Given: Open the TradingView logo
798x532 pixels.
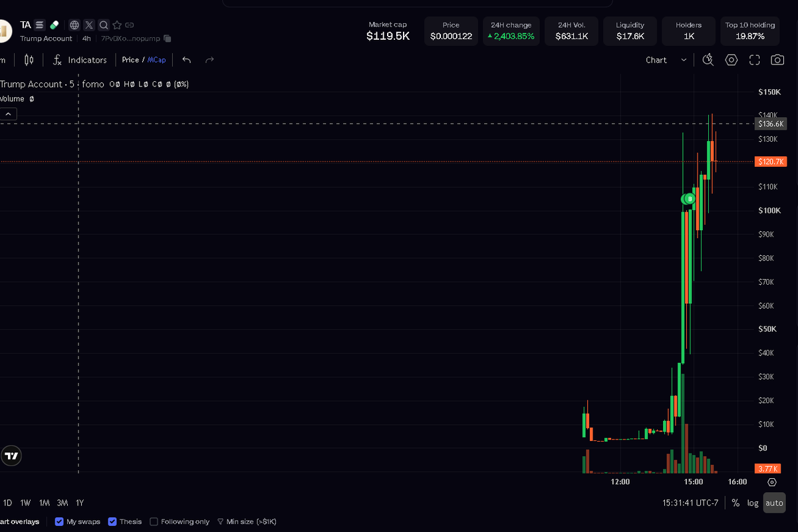Looking at the screenshot, I should coord(11,456).
